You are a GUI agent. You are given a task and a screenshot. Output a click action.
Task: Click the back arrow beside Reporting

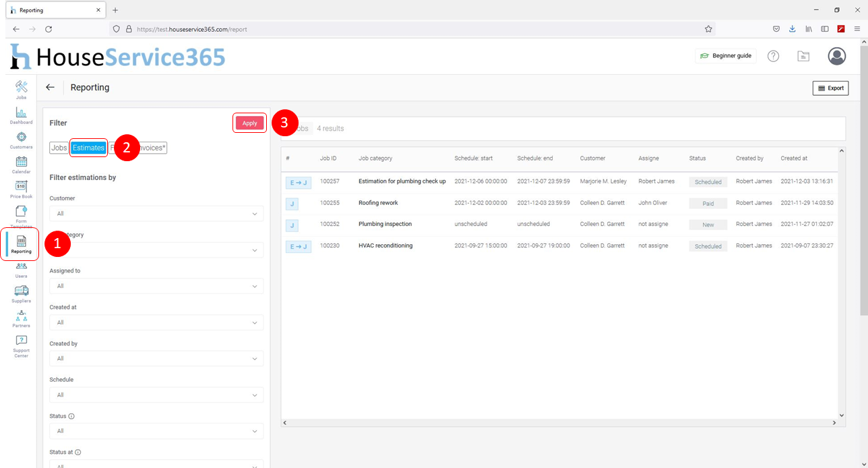click(50, 88)
